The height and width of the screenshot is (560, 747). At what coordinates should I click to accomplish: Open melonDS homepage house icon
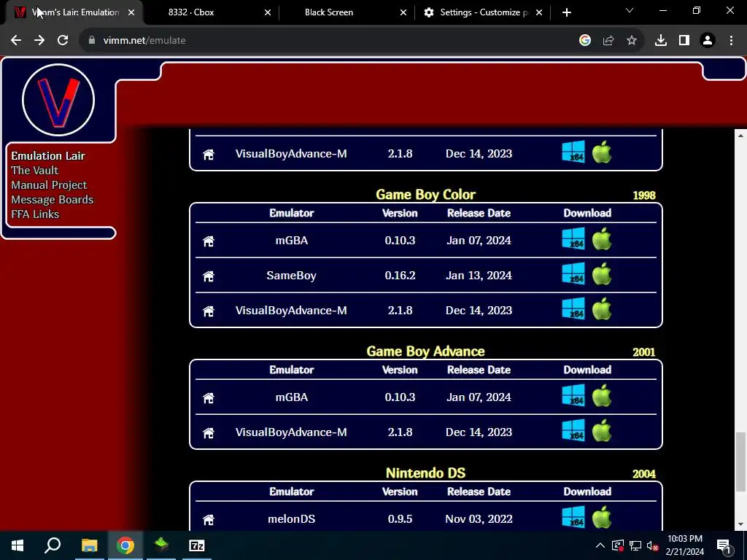(x=208, y=519)
